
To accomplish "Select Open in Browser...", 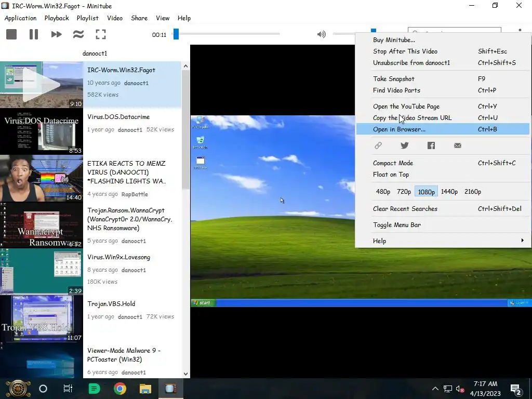I will click(443, 129).
